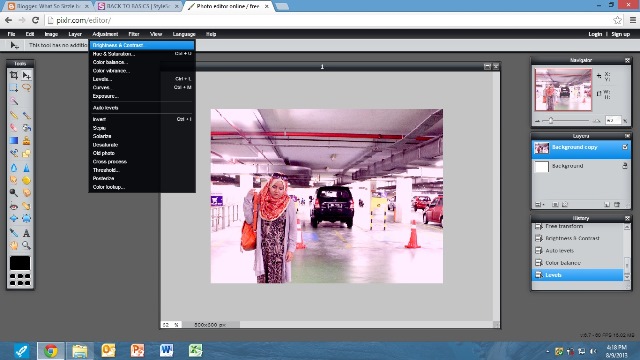Screen dimensions: 640x360
Task: Click the Background copy layer thumbnail
Action: [x=542, y=148]
